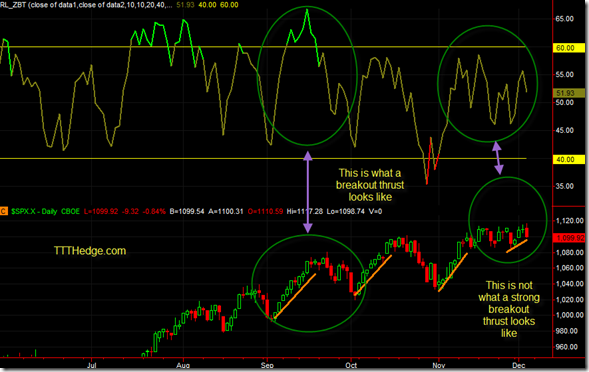Click the 1,120.00 price axis label
This screenshot has width=589, height=372.
point(570,221)
